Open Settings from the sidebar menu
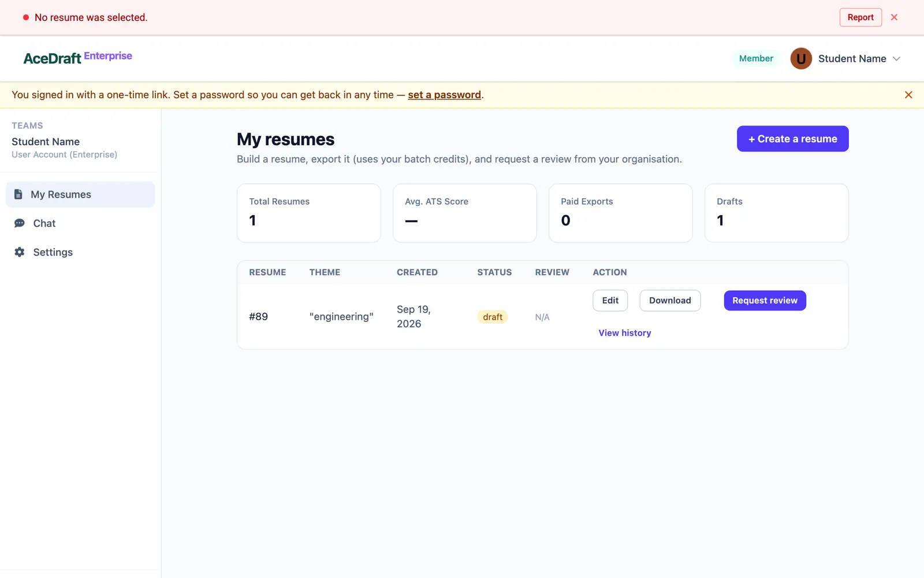924x578 pixels. (x=80, y=252)
